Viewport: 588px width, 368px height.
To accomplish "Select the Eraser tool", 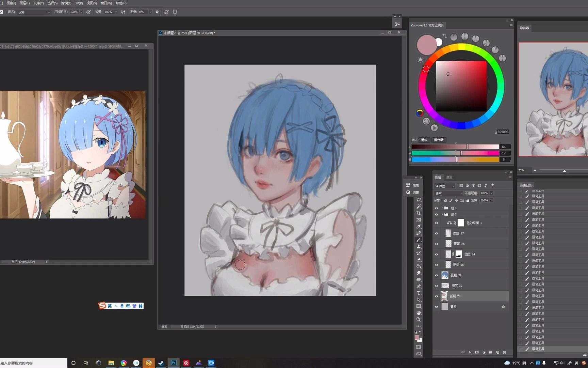I will (x=419, y=260).
